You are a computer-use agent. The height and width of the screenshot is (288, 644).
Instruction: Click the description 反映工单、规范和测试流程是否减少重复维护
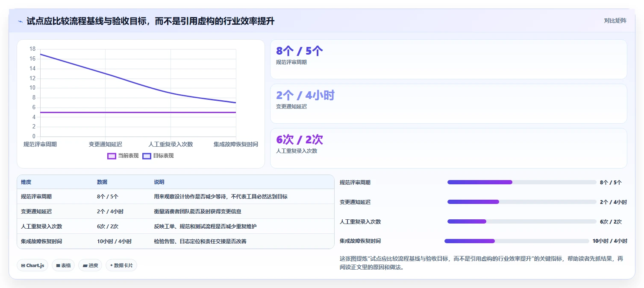click(x=205, y=226)
